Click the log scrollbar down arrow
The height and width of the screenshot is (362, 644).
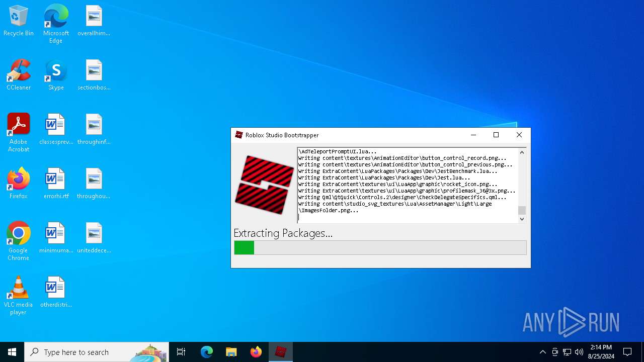click(522, 219)
